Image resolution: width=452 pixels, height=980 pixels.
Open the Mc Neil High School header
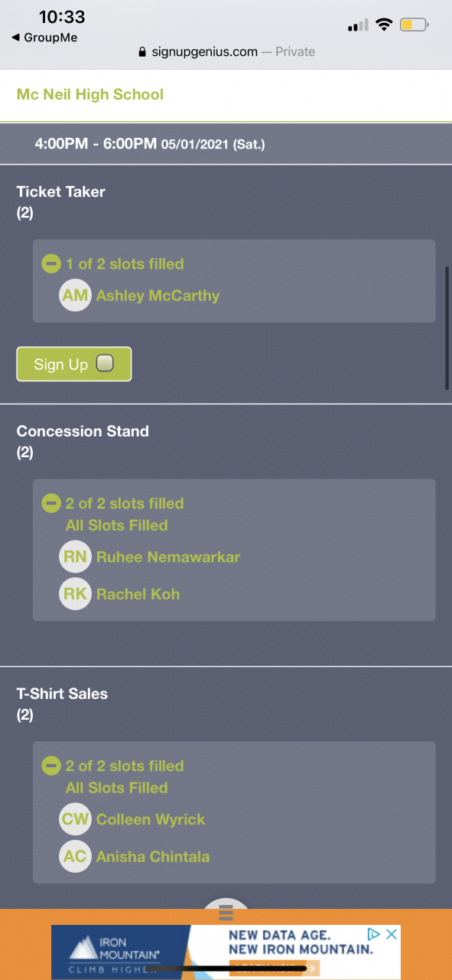[90, 95]
